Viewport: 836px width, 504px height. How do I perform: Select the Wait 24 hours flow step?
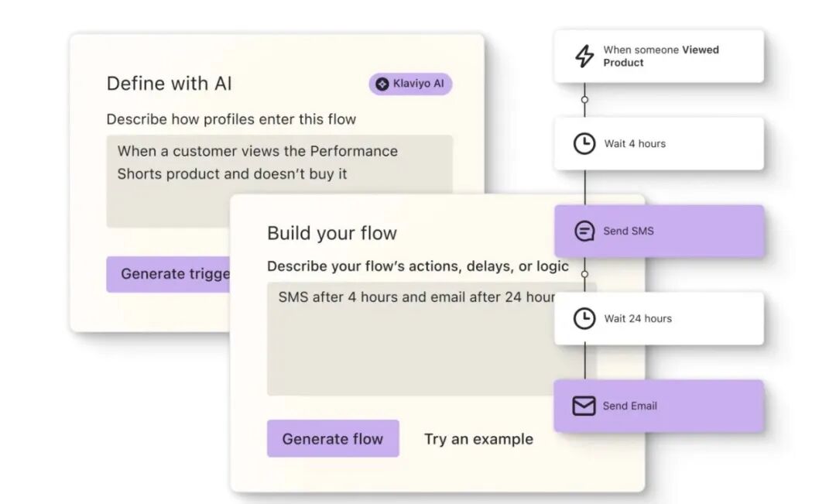click(658, 318)
